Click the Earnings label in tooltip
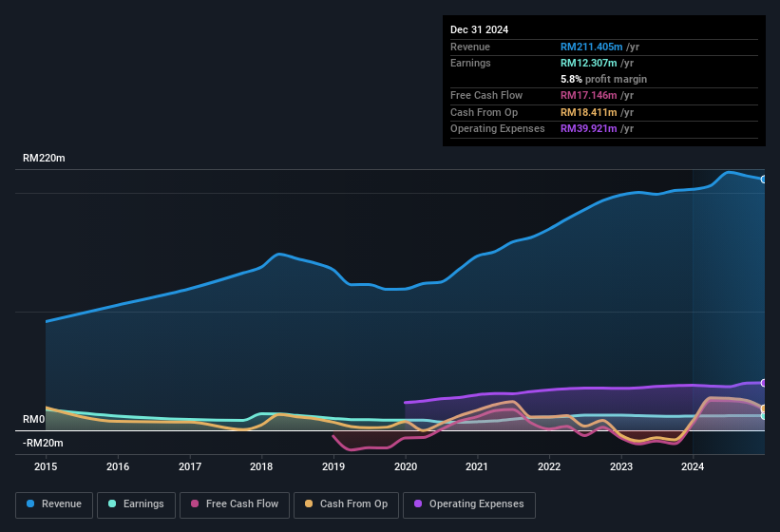Viewport: 780px width, 532px height. pos(470,63)
